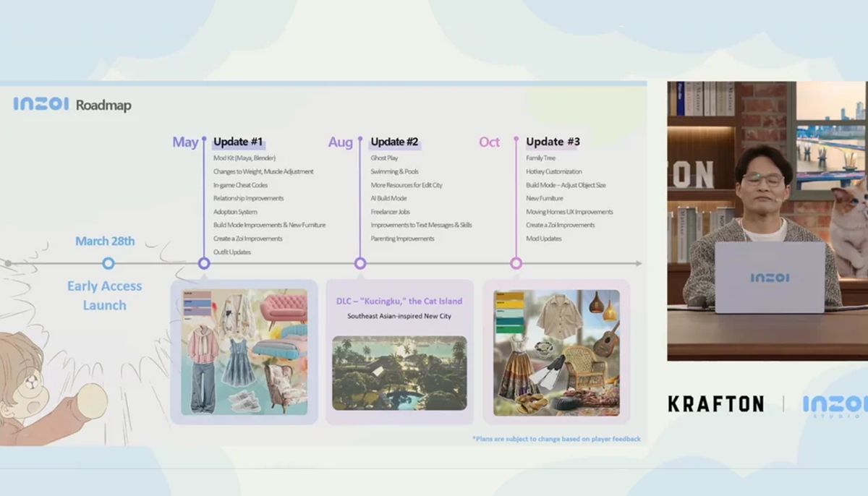Click "Moving Homes UX Improvements"
Viewport: 868px width, 496px height.
(569, 212)
